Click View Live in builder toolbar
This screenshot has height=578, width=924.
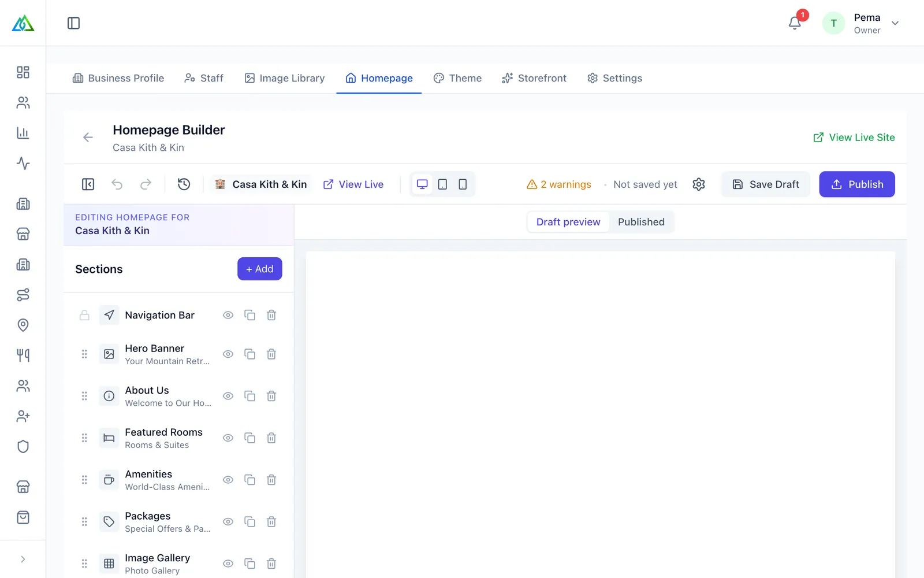(x=353, y=184)
